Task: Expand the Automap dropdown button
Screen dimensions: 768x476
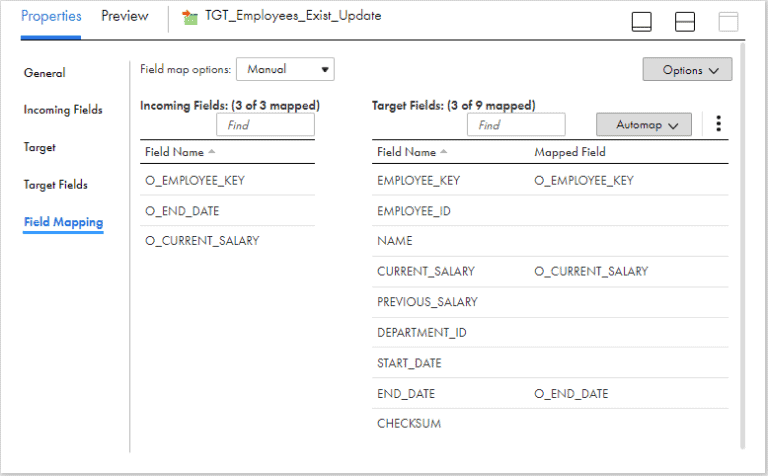Action: pyautogui.click(x=644, y=124)
